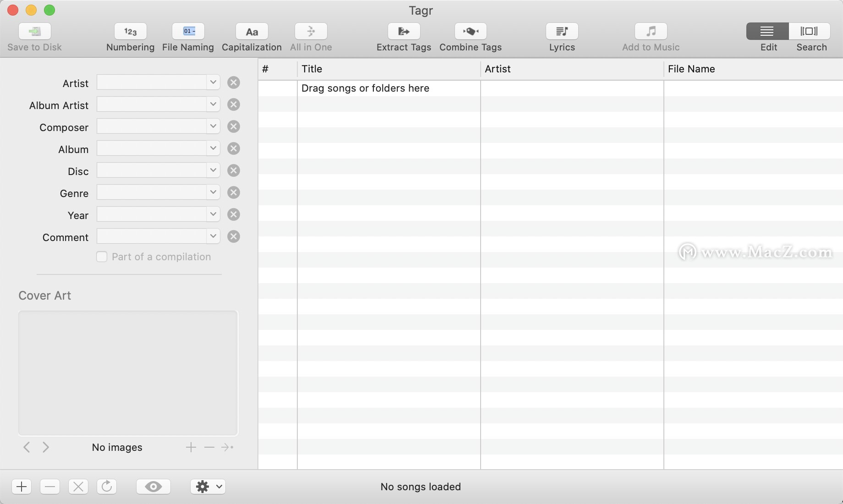843x504 pixels.
Task: Clear the Composer field
Action: coord(234,126)
